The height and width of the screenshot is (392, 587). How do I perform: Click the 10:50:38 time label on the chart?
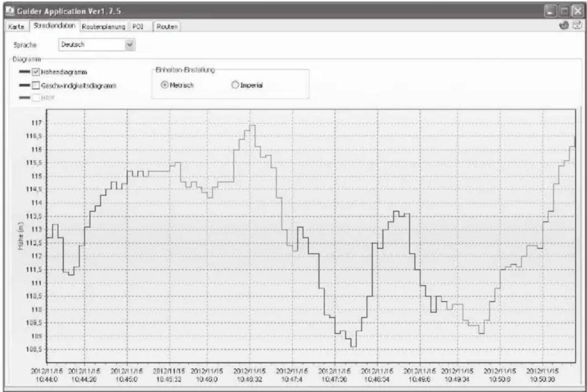(542, 379)
